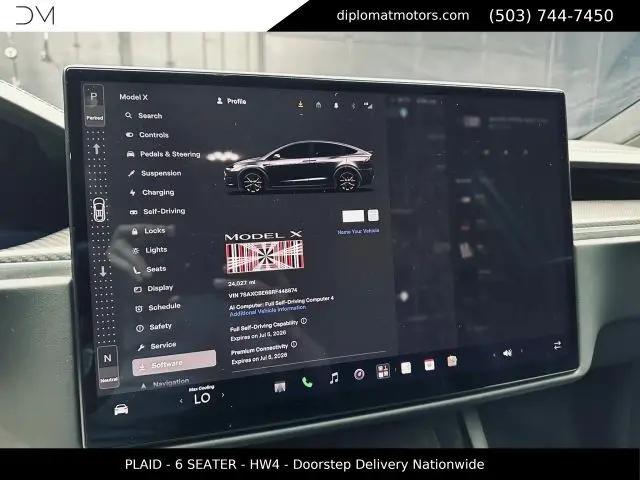Tap the up arrow for Drive
Image resolution: width=640 pixels, height=480 pixels.
coord(96,149)
